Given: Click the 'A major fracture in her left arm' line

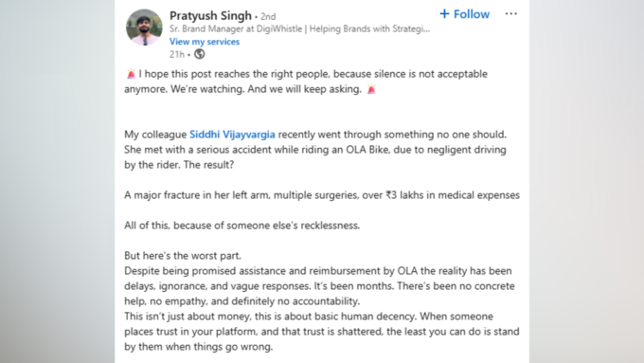Looking at the screenshot, I should point(322,195).
